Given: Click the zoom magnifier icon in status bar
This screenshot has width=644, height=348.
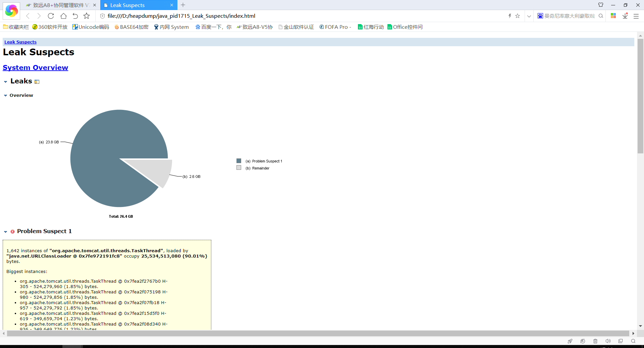Looking at the screenshot, I should tap(633, 341).
